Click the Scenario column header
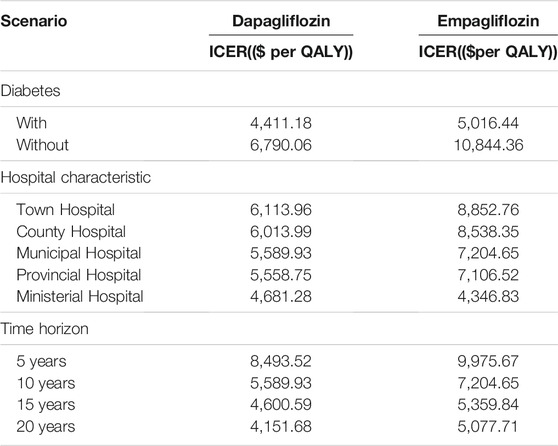 (x=34, y=21)
